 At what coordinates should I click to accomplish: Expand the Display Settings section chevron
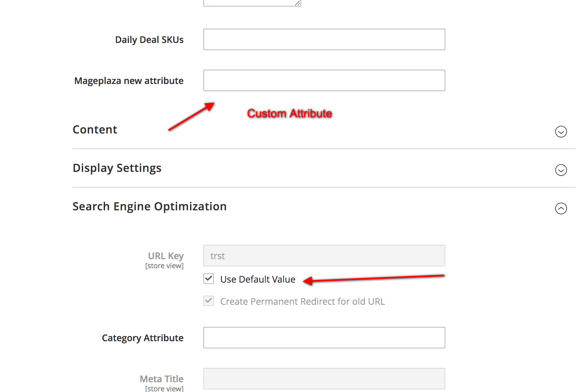(561, 170)
